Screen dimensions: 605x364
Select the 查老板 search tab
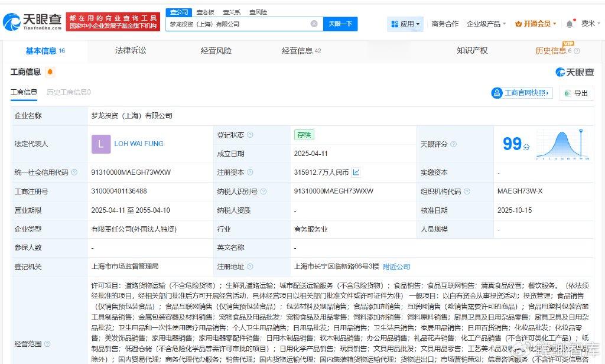[205, 12]
